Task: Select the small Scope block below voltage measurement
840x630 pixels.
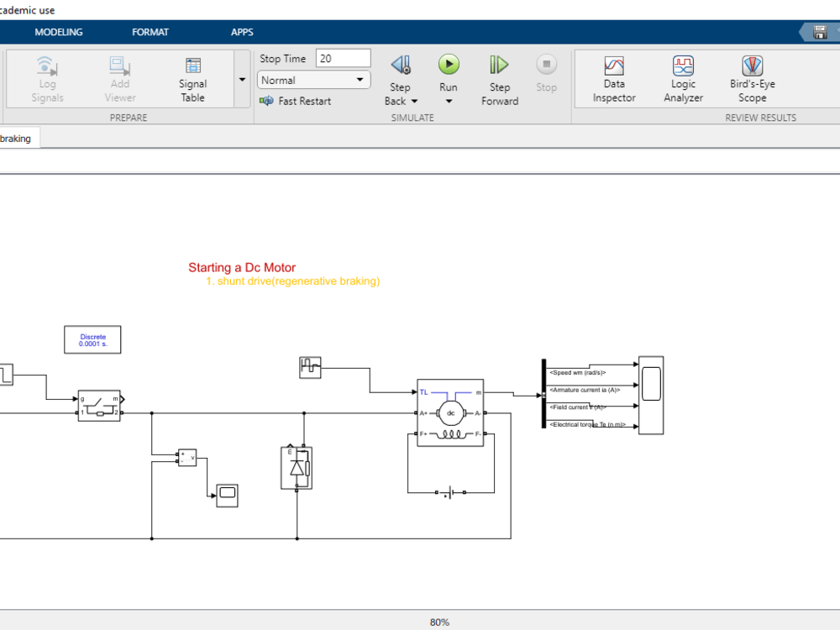Action: pyautogui.click(x=227, y=496)
